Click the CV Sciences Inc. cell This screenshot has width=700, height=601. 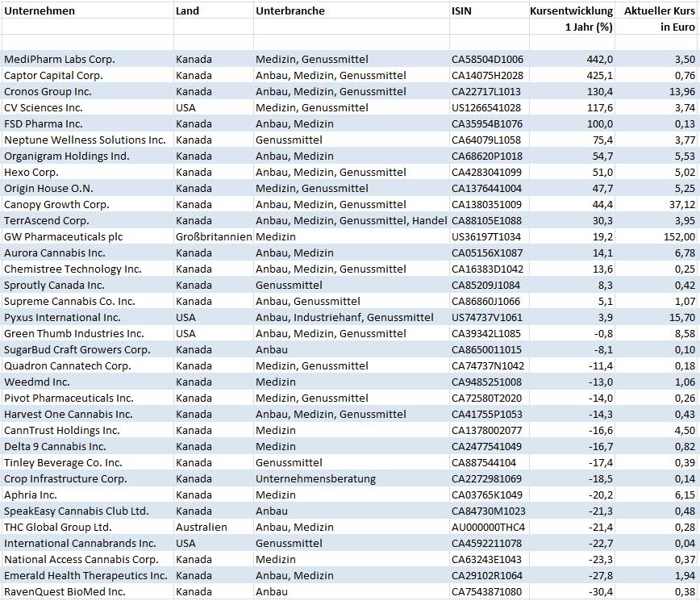(87, 107)
